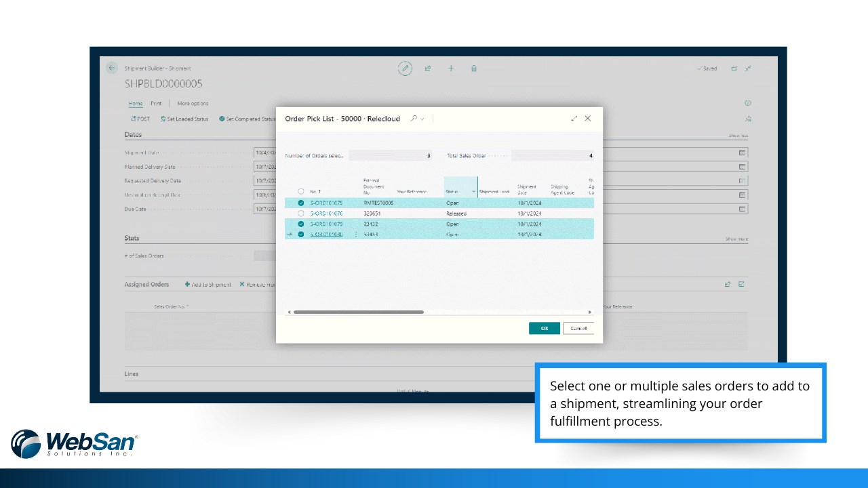This screenshot has height=488, width=868.
Task: Click the RMTEST0005 document cell
Action: point(378,203)
